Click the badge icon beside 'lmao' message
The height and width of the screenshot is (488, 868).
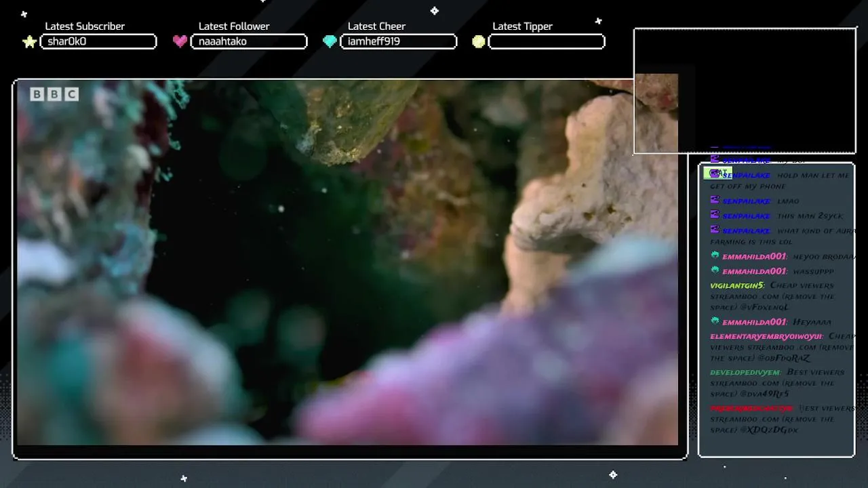[715, 200]
